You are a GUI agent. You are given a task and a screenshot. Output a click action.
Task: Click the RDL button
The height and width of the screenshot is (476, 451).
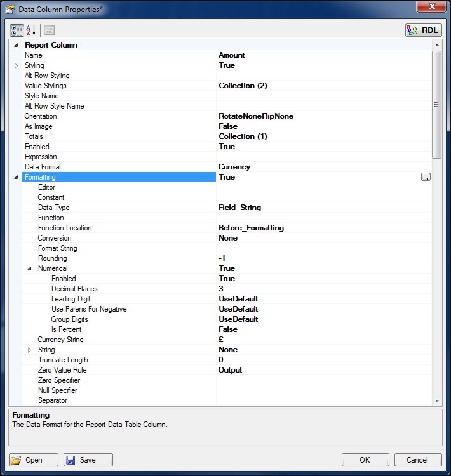pos(423,30)
